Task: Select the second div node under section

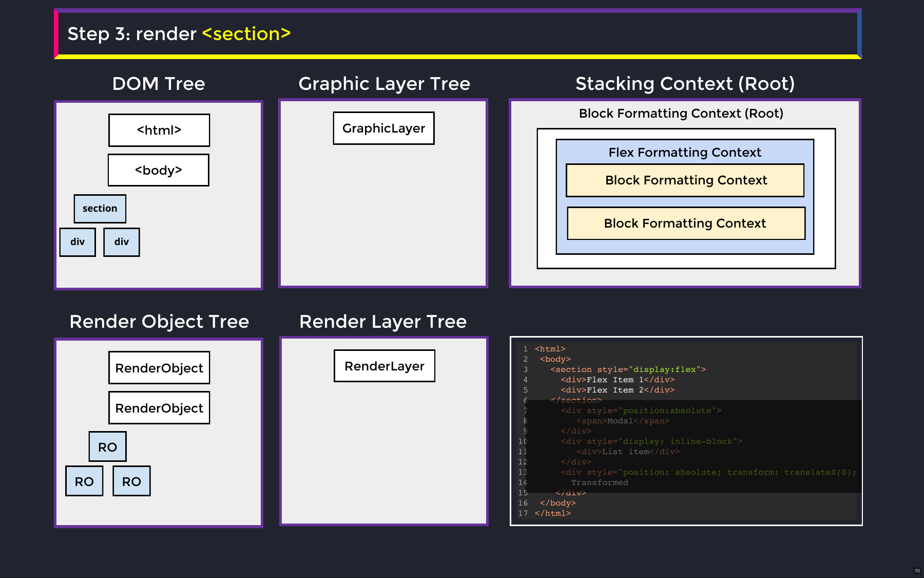Action: 122,242
